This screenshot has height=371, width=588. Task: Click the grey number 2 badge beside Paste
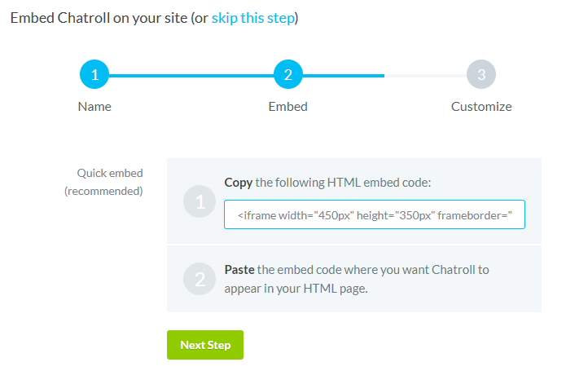[200, 279]
